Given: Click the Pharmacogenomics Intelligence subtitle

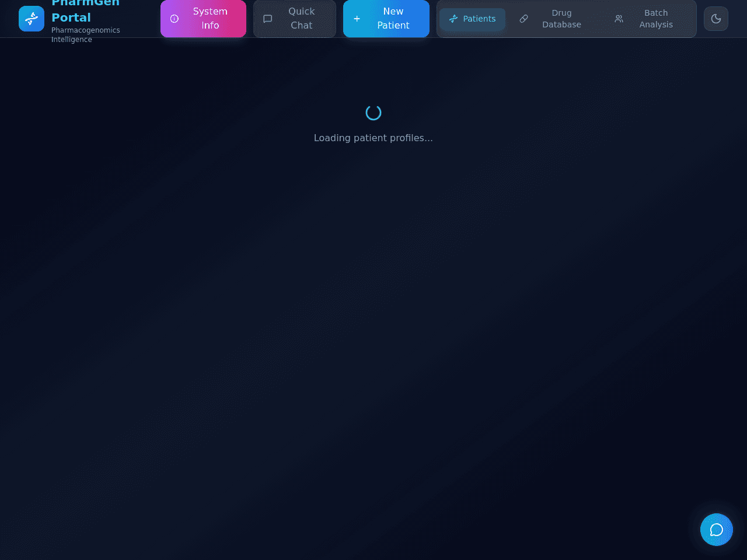Looking at the screenshot, I should coord(86,35).
